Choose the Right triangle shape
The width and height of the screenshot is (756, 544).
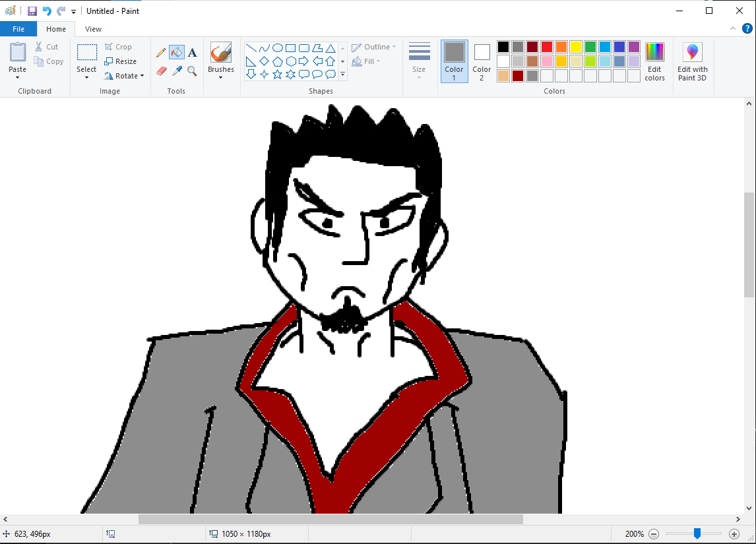251,61
